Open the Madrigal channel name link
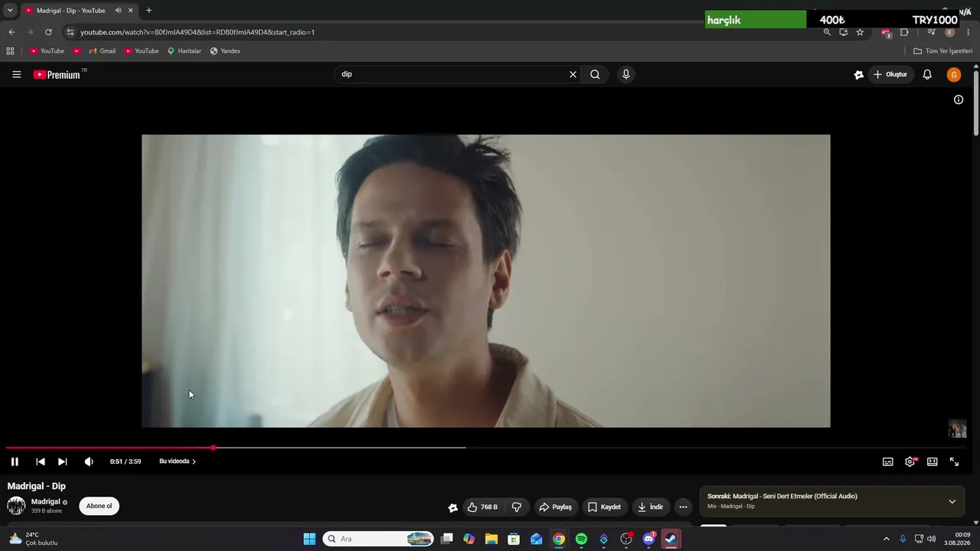The image size is (980, 551). [45, 502]
